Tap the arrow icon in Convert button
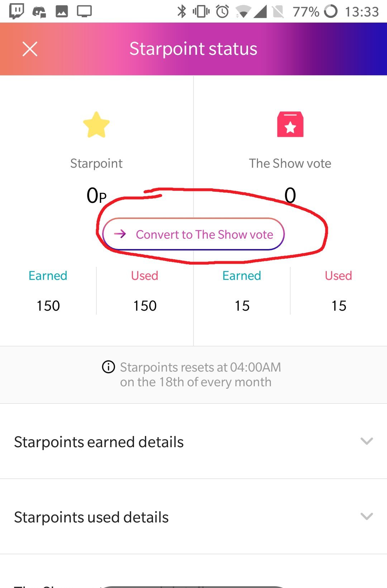Screen dimensions: 387x588 coord(120,234)
